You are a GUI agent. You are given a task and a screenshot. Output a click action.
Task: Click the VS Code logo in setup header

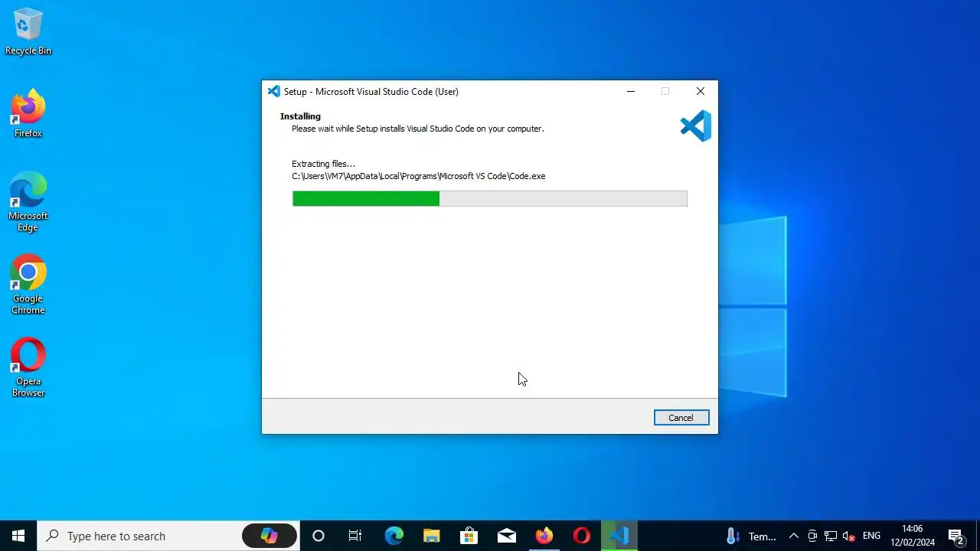pyautogui.click(x=696, y=126)
